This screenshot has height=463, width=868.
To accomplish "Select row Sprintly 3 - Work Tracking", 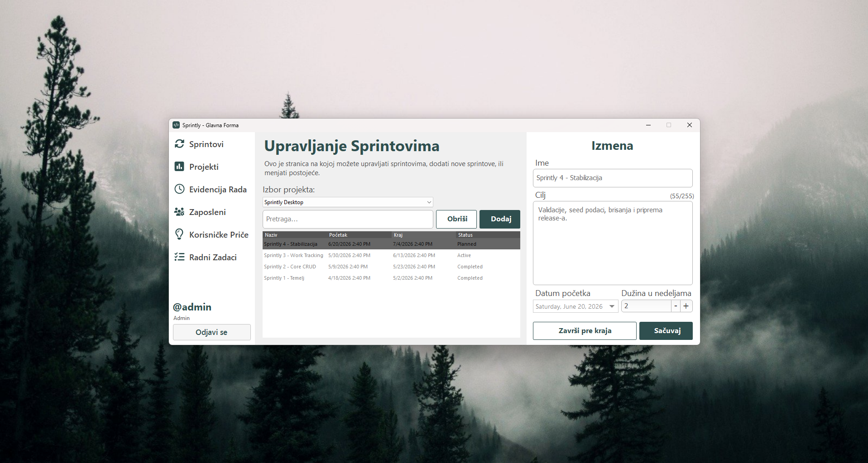I will pyautogui.click(x=391, y=255).
